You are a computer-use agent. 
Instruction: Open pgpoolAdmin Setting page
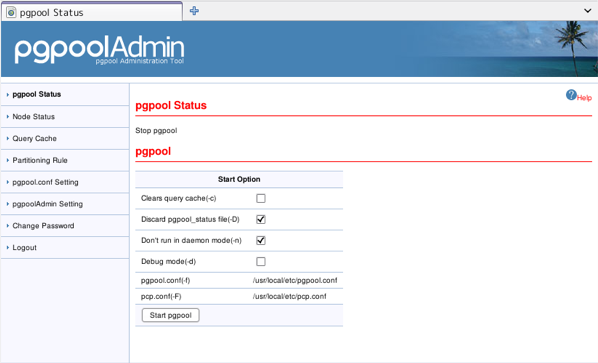47,204
